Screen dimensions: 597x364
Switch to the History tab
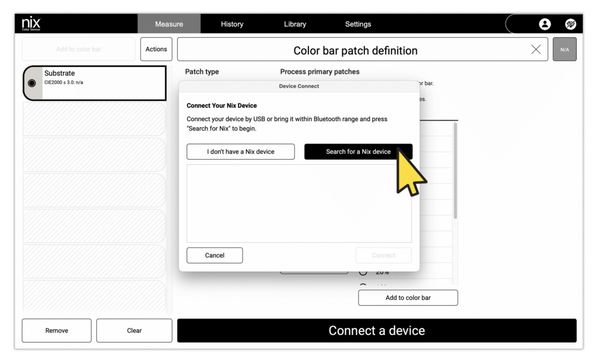click(232, 24)
